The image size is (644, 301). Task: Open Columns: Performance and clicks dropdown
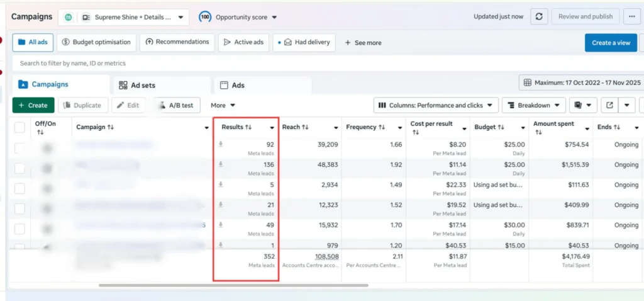point(436,105)
